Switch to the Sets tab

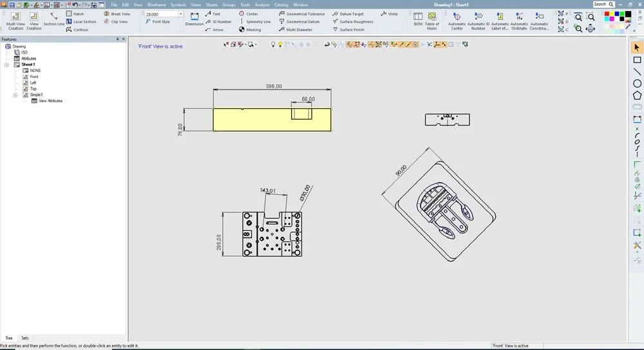point(24,338)
